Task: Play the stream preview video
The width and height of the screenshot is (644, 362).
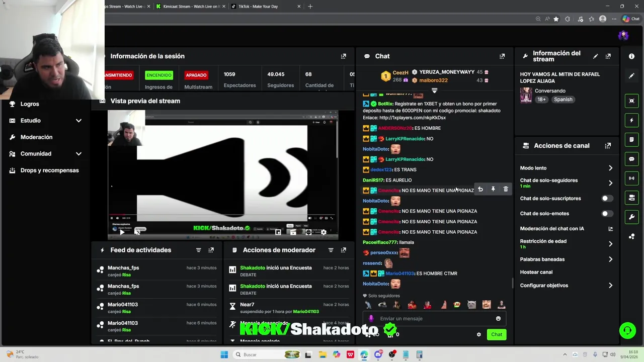Action: click(122, 232)
